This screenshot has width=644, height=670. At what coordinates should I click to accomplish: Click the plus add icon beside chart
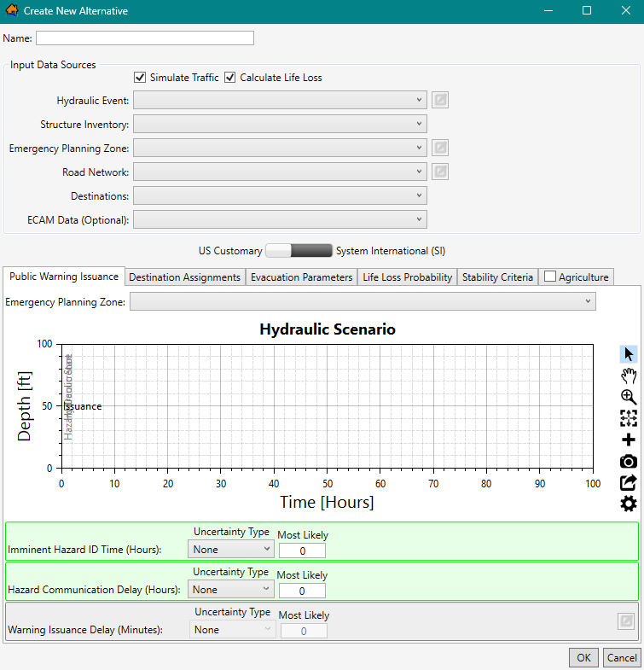[628, 440]
